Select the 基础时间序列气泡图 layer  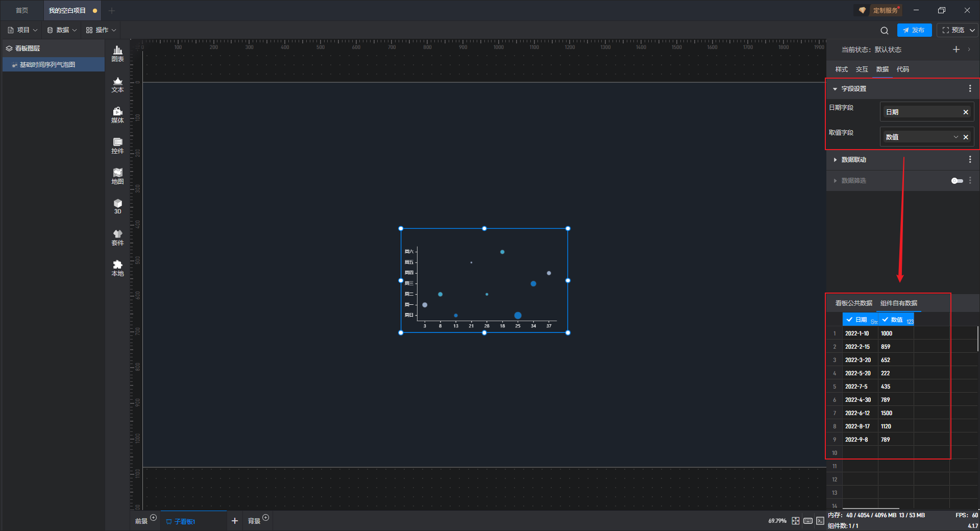(x=54, y=65)
